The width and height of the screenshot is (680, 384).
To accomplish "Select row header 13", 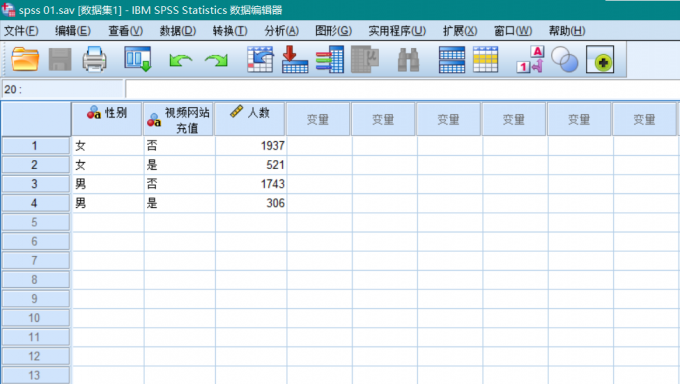I will (36, 375).
